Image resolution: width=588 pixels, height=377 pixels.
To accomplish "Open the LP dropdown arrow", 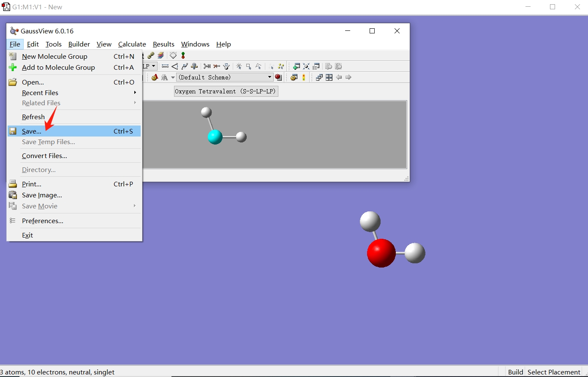I will coord(153,66).
